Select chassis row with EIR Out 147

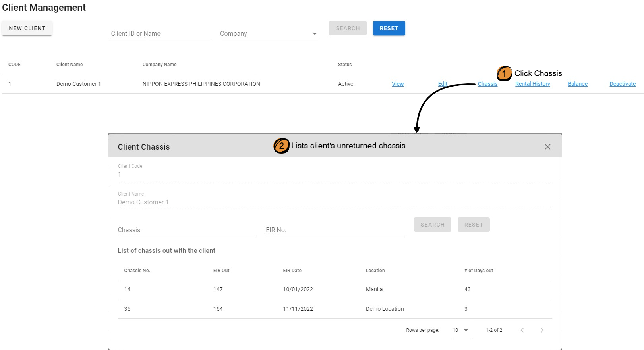pos(335,289)
